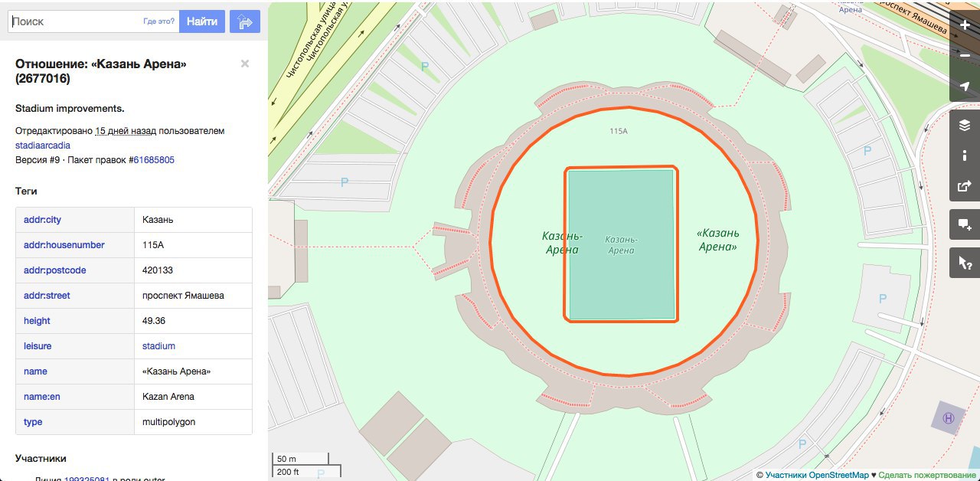Open directions with the arrow button
Image resolution: width=980 pixels, height=481 pixels.
coord(245,21)
